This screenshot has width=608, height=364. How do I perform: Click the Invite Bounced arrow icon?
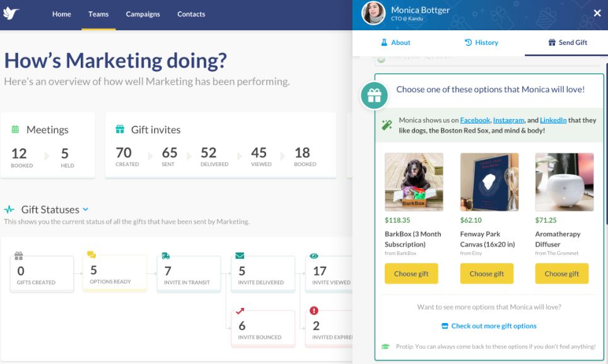click(240, 311)
